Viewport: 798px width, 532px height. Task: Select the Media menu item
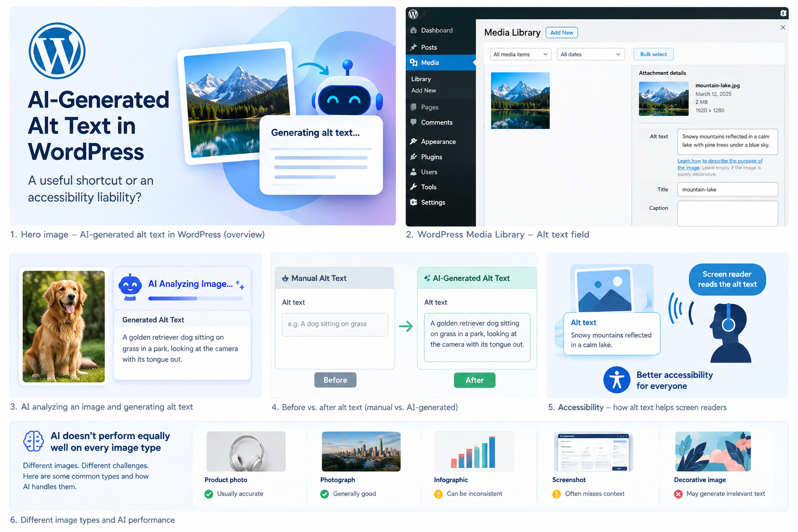point(441,62)
